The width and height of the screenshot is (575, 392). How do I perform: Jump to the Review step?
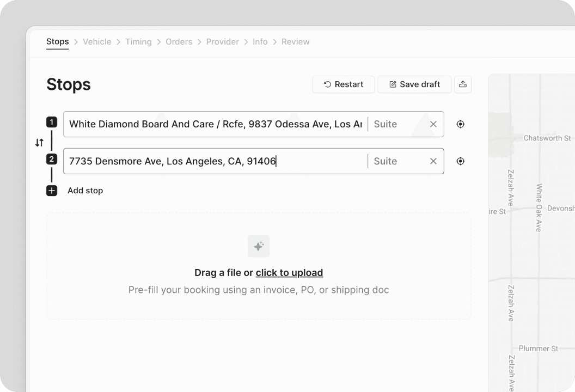[x=295, y=41]
